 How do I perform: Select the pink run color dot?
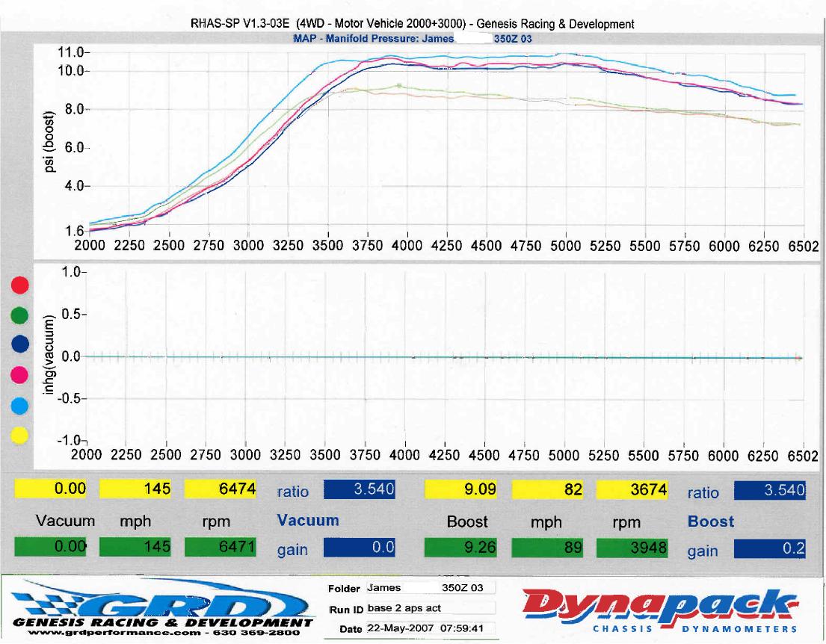pos(19,375)
